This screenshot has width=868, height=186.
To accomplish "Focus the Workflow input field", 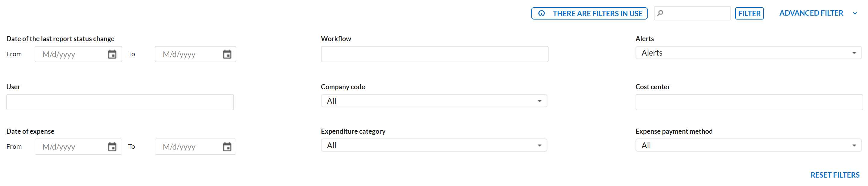I will pos(434,54).
